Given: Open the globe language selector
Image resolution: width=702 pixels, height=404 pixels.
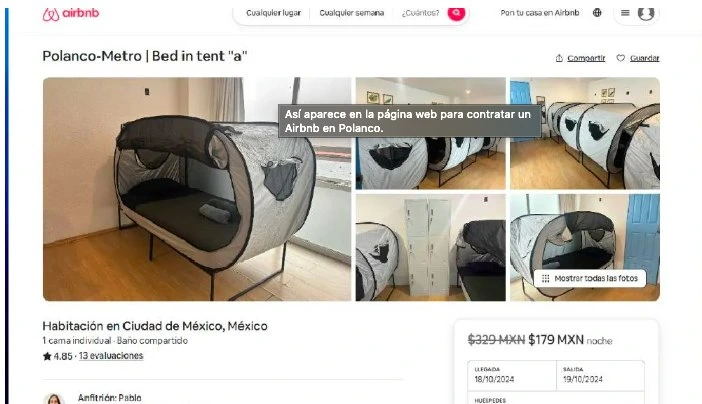Looking at the screenshot, I should pyautogui.click(x=597, y=13).
